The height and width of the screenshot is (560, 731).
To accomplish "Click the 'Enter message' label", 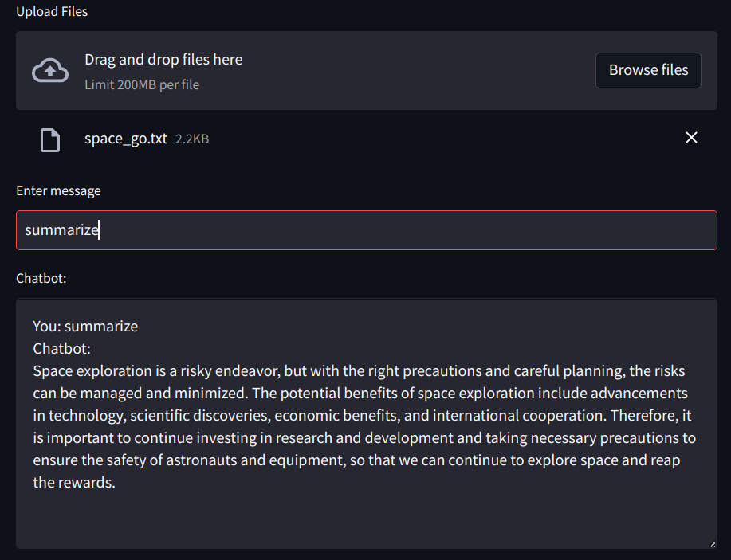I will coord(58,190).
